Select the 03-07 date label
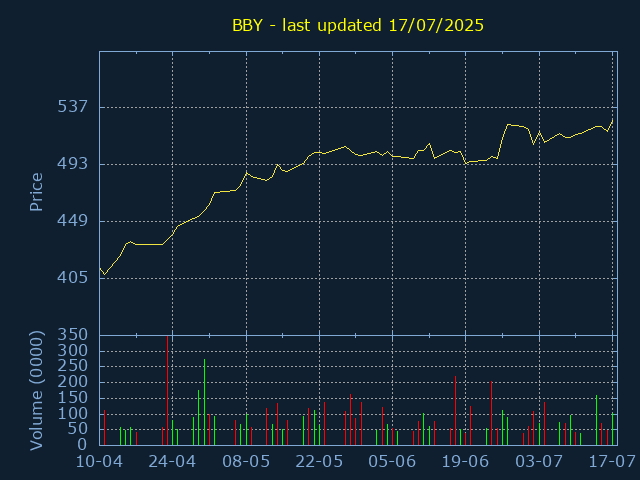This screenshot has width=640, height=480. pyautogui.click(x=539, y=462)
